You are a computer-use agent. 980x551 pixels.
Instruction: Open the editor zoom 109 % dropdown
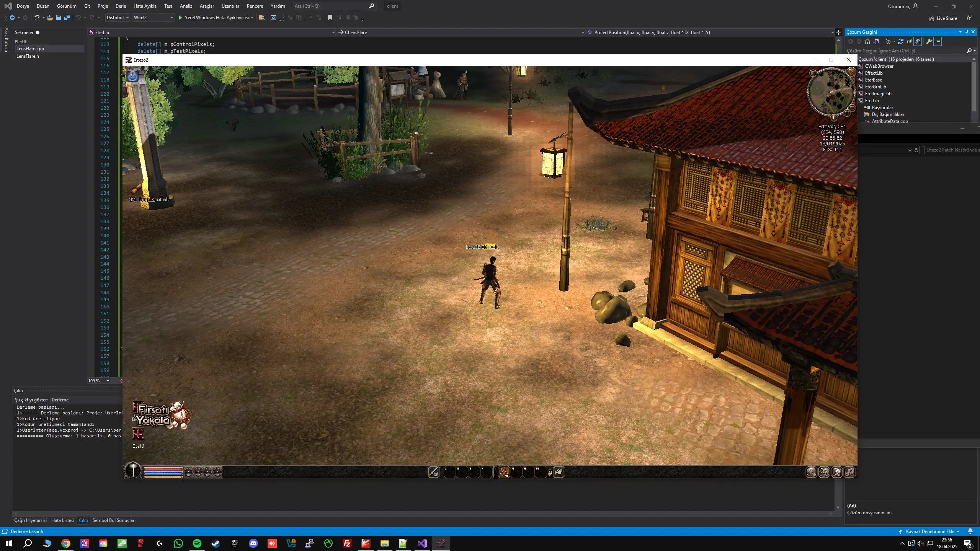tap(99, 381)
